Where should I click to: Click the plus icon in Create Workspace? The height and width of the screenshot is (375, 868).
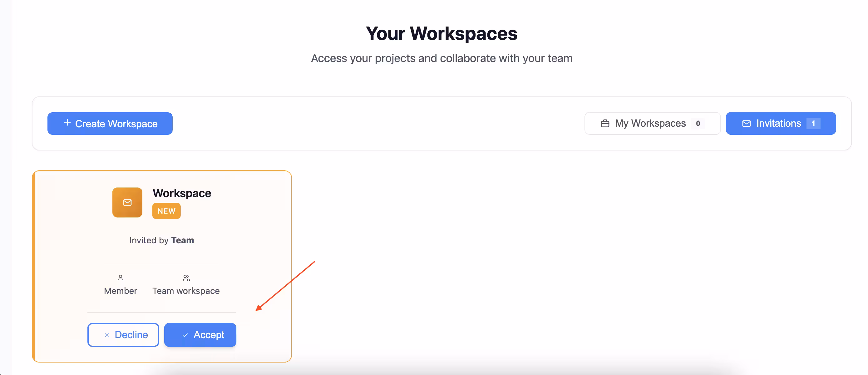click(67, 123)
